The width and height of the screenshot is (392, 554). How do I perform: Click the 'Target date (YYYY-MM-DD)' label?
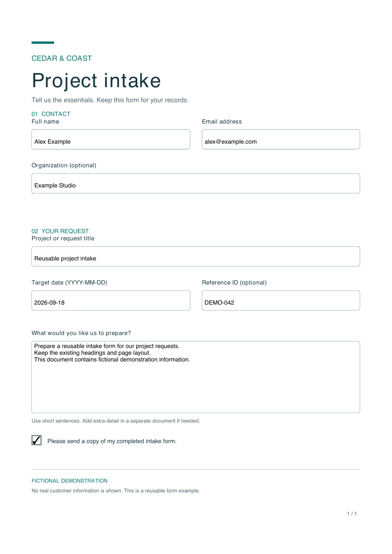[69, 283]
